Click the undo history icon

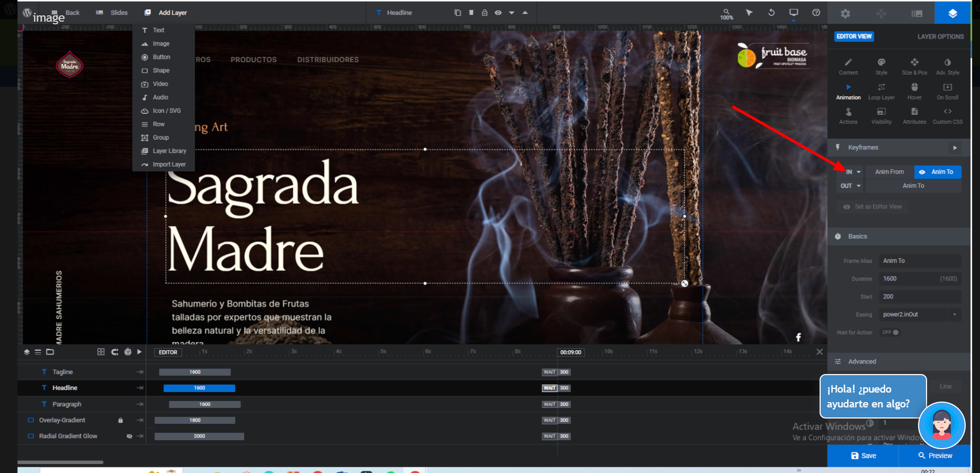771,13
